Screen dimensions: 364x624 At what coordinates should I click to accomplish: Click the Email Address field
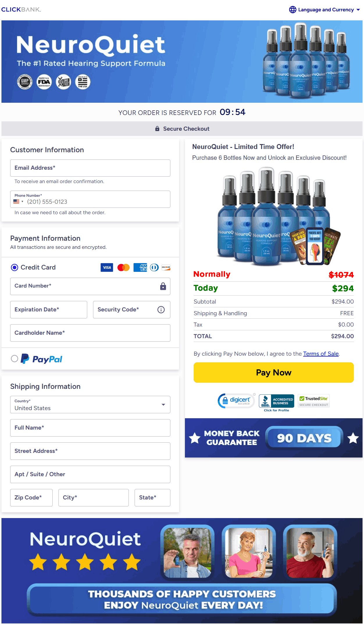(x=90, y=168)
